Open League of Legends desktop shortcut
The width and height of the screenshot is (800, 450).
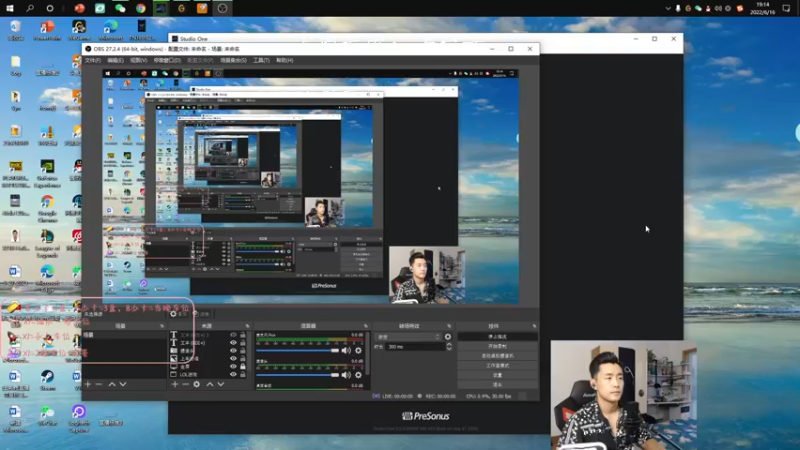[x=47, y=243]
